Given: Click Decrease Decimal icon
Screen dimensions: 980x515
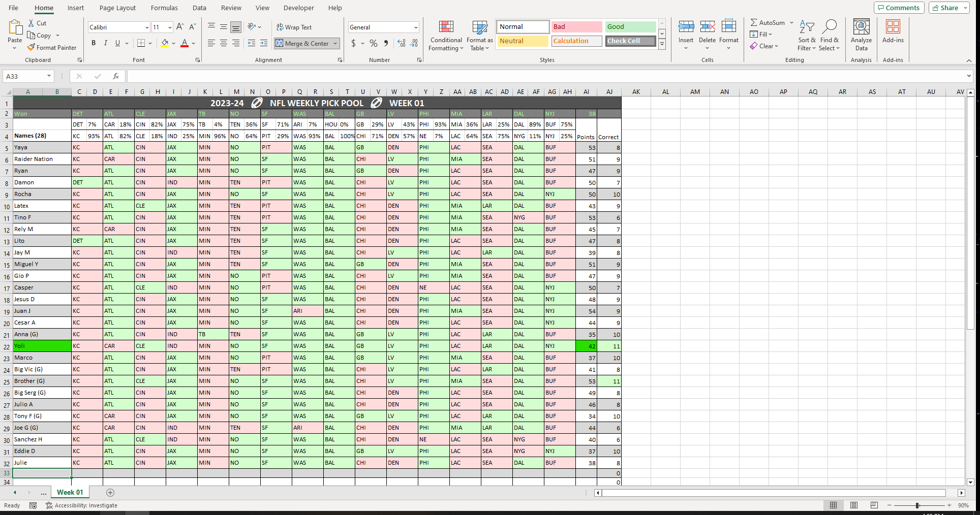Looking at the screenshot, I should click(414, 43).
